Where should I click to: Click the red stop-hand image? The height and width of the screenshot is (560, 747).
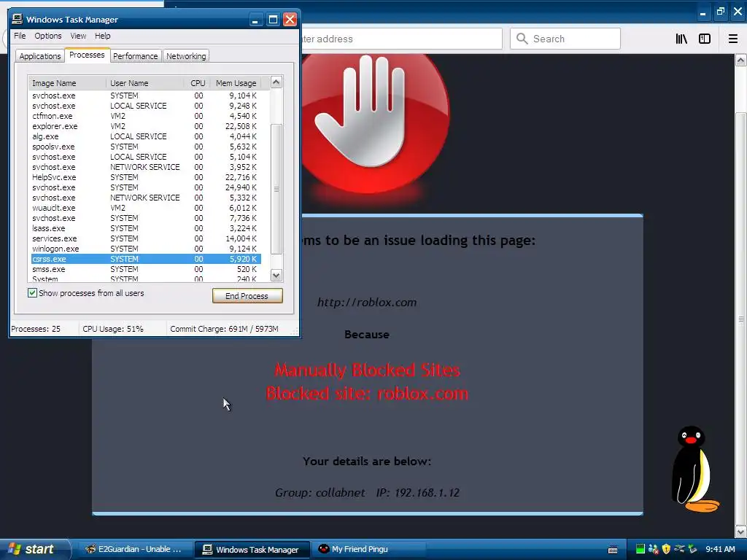(x=374, y=124)
